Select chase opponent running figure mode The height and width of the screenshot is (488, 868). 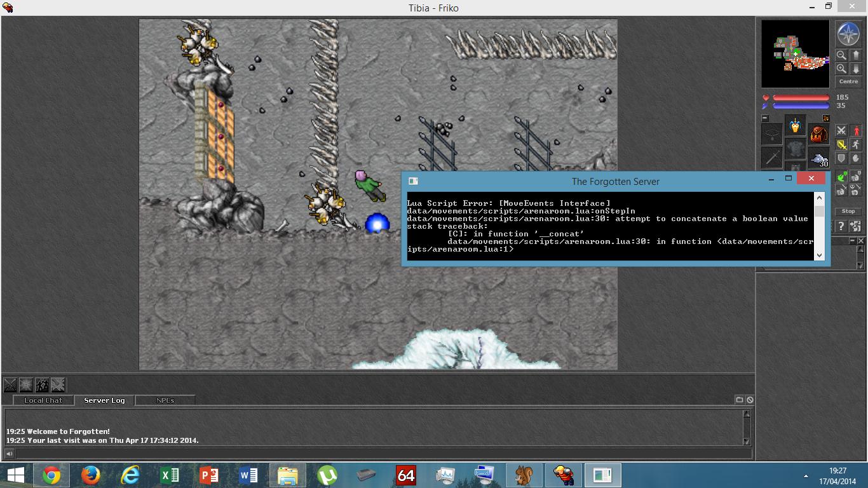pyautogui.click(x=856, y=144)
